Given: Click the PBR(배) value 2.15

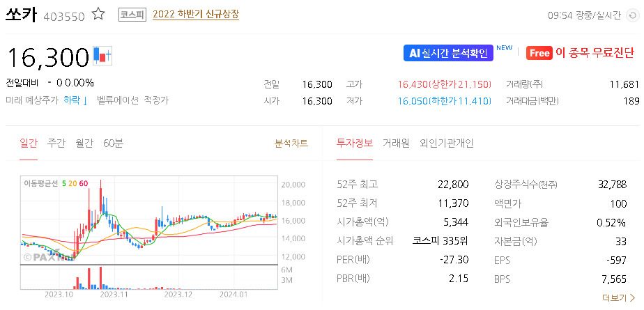Looking at the screenshot, I should [x=459, y=279].
